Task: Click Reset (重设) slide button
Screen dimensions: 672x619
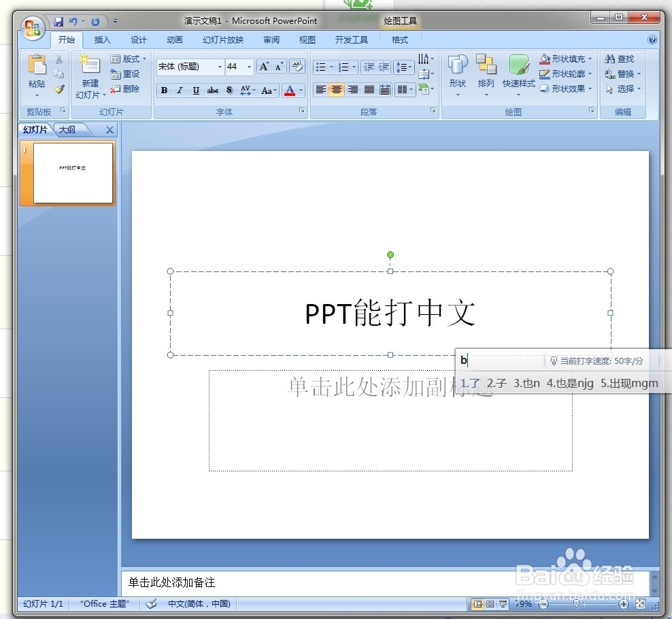Action: [125, 73]
